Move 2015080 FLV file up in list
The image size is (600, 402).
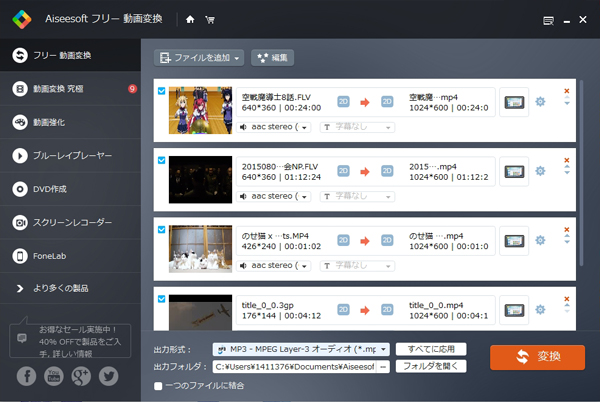(x=567, y=167)
